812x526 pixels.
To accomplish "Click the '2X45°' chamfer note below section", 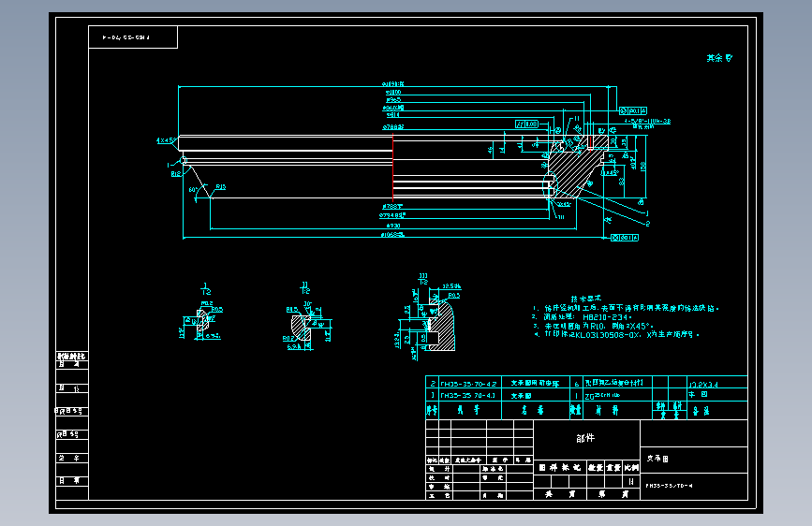I will (x=564, y=204).
